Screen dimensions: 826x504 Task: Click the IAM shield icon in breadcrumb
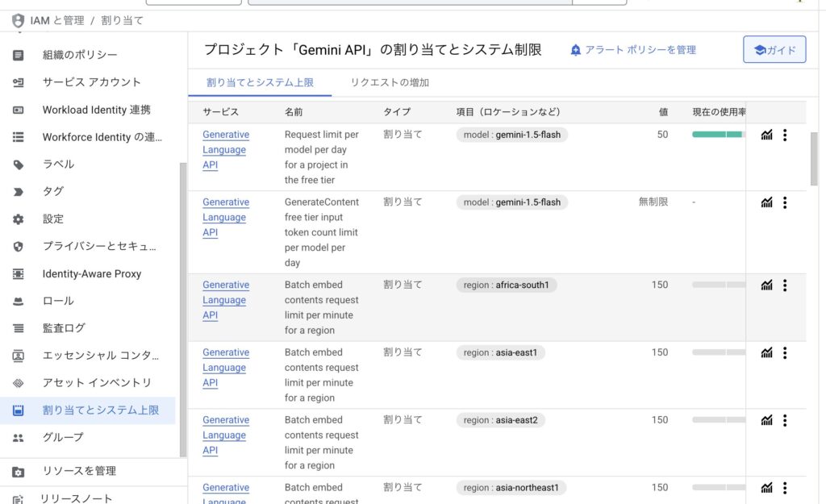[x=18, y=20]
